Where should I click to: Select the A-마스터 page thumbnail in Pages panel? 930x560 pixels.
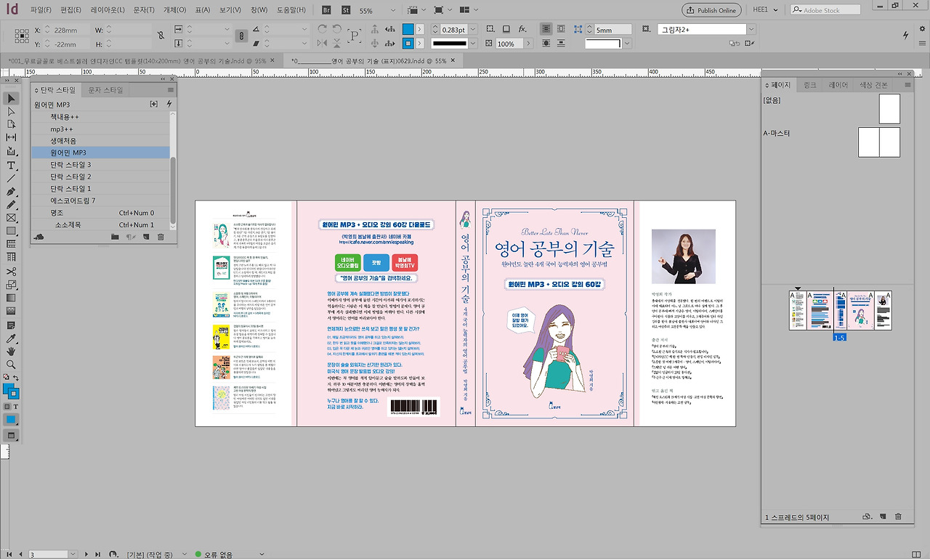coord(879,142)
